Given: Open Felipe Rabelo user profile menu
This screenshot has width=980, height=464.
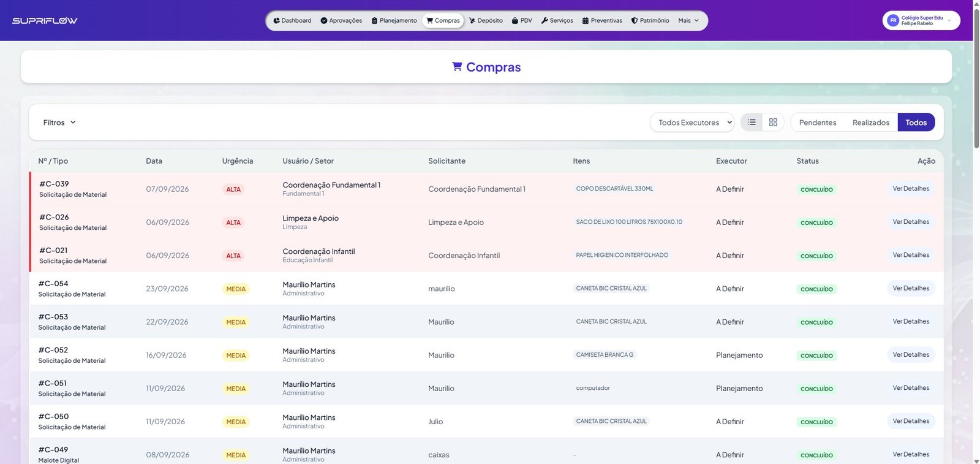Looking at the screenshot, I should 921,21.
